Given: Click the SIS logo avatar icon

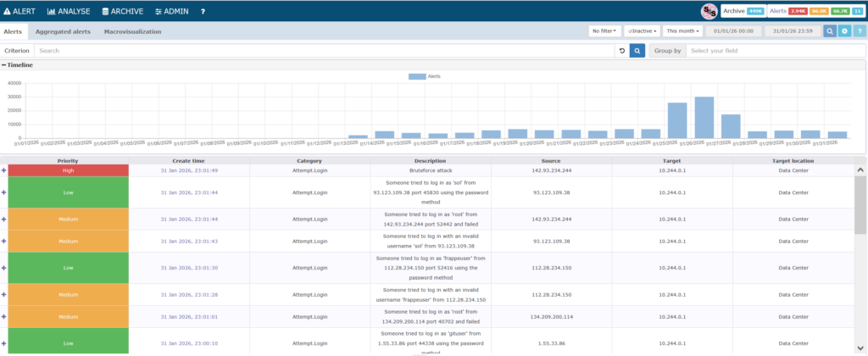Looking at the screenshot, I should coord(709,11).
